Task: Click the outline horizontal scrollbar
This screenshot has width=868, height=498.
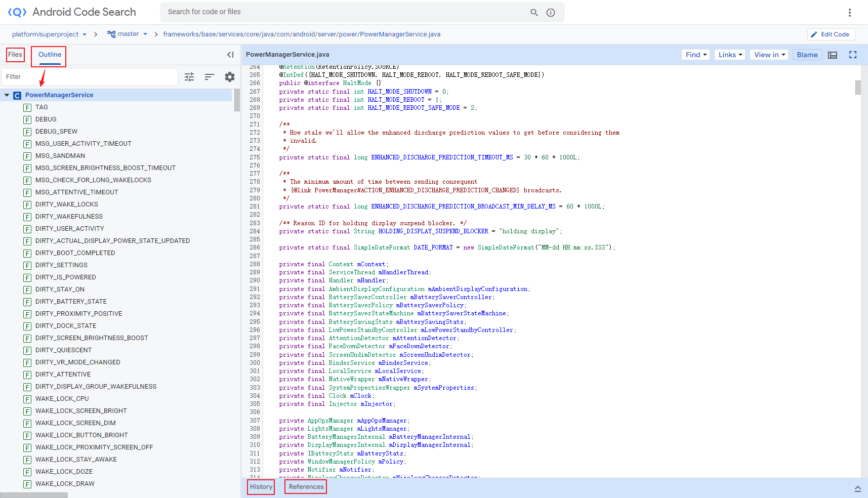Action: point(34,495)
